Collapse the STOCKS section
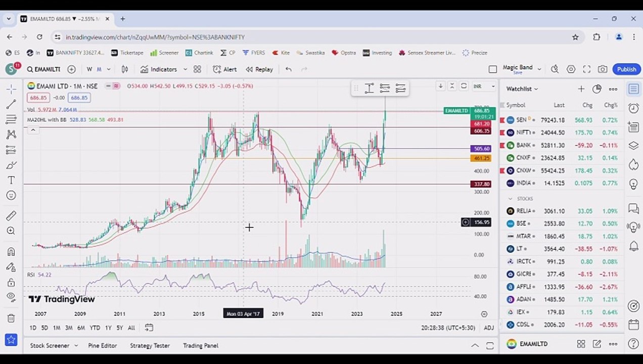643x364 pixels. 510,199
